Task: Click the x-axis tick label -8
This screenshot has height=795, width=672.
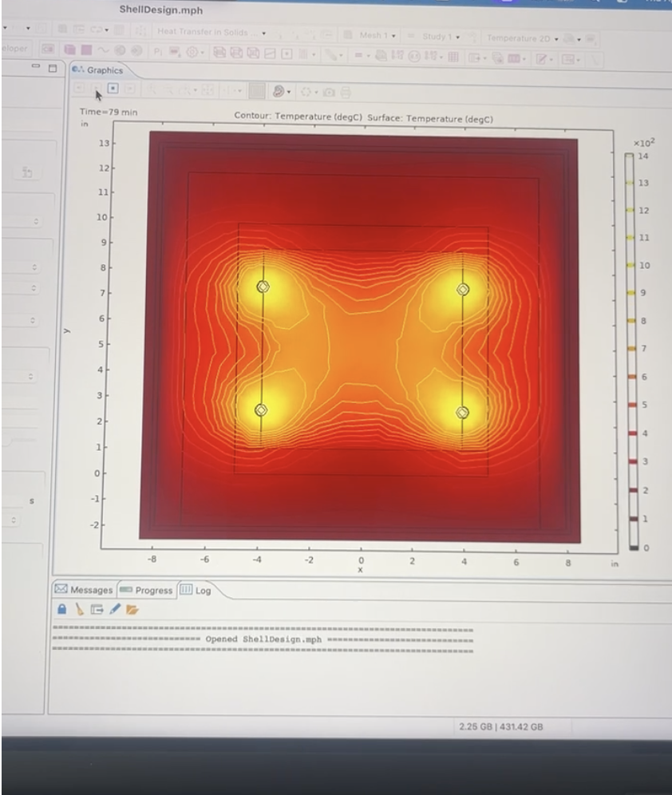Action: 152,559
